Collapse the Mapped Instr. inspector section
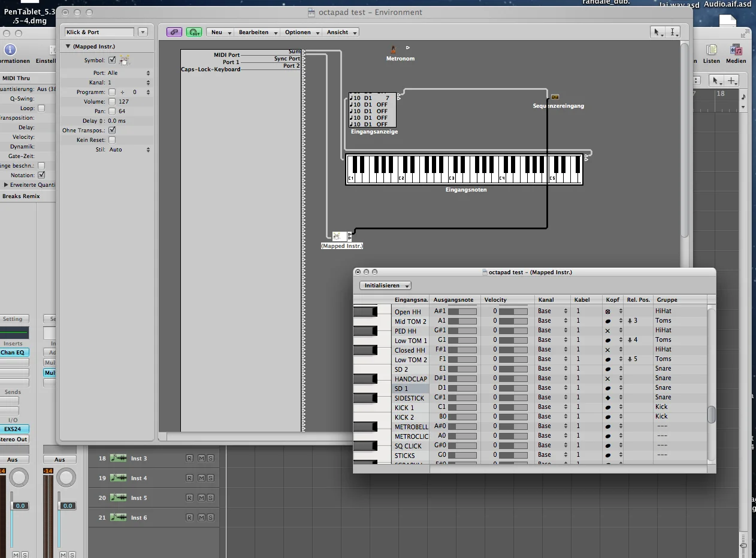 pyautogui.click(x=68, y=47)
